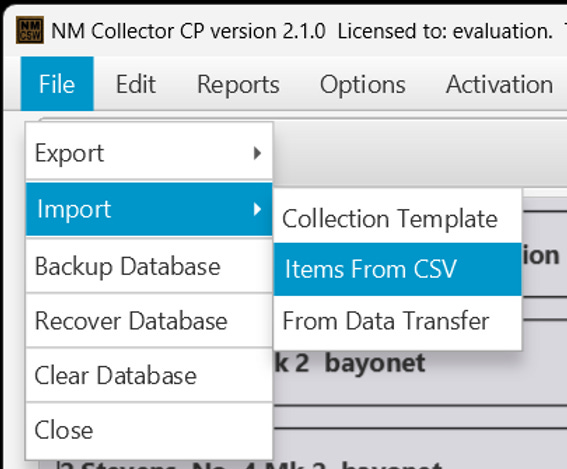
Task: Choose Recover Database
Action: [149, 321]
